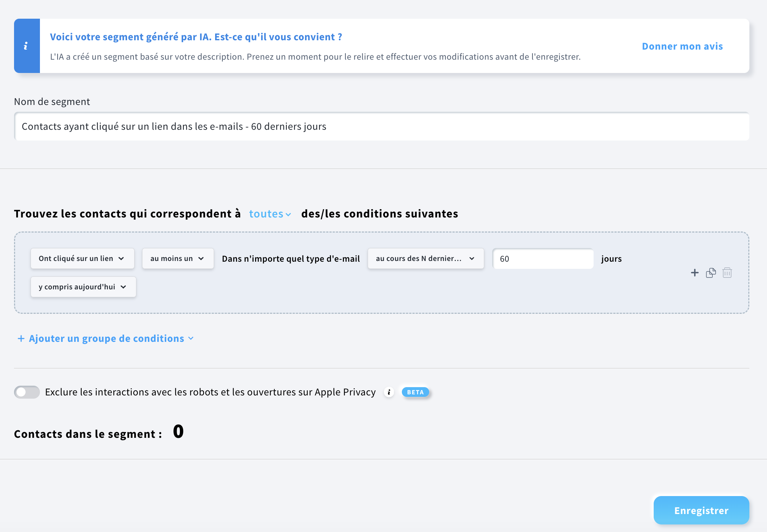This screenshot has height=532, width=767.
Task: Open info tooltip next to Apple Privacy
Action: click(389, 392)
